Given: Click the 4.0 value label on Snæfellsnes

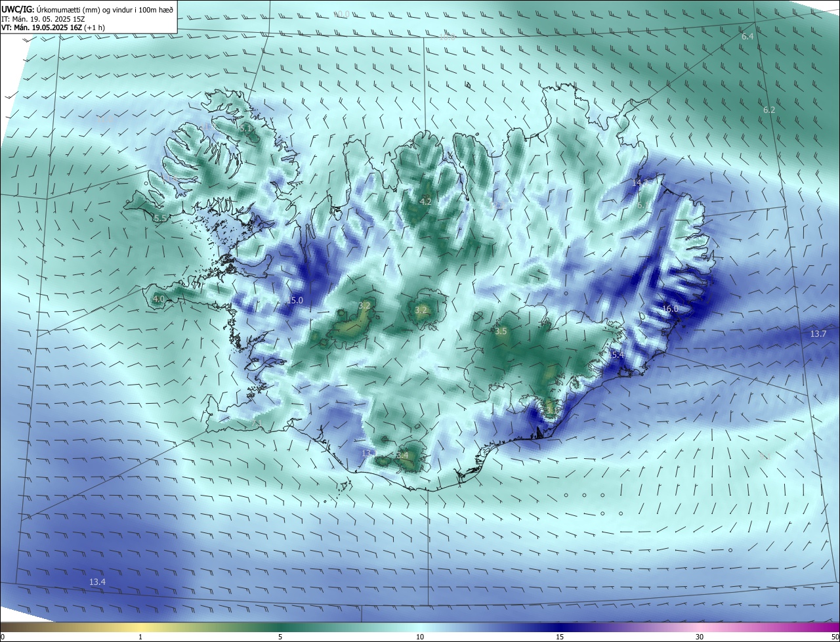Looking at the screenshot, I should 158,299.
